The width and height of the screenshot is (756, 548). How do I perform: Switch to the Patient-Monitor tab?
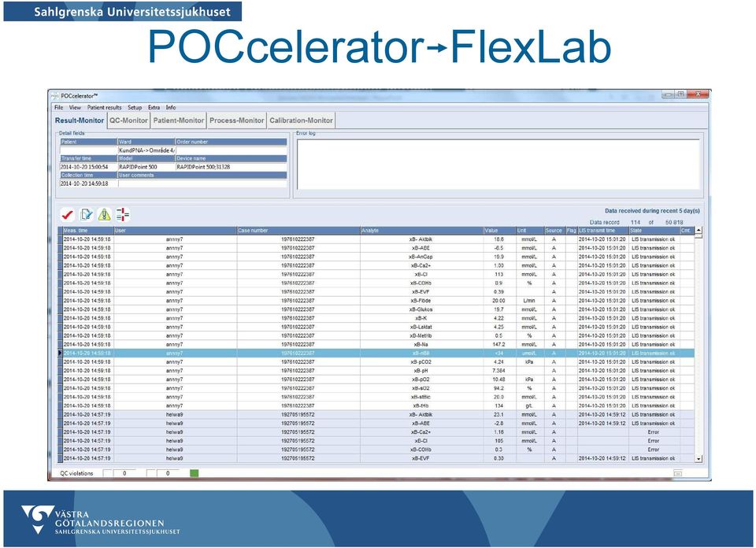point(179,120)
